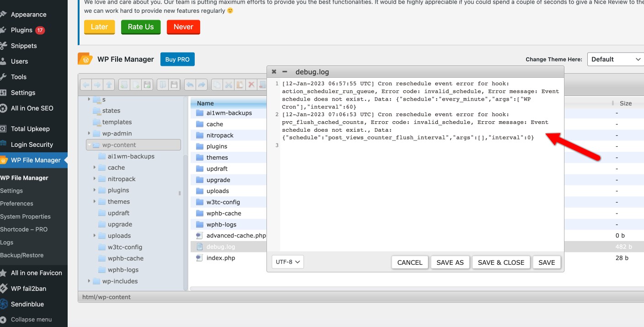Click the green Rate Us button

pyautogui.click(x=141, y=27)
